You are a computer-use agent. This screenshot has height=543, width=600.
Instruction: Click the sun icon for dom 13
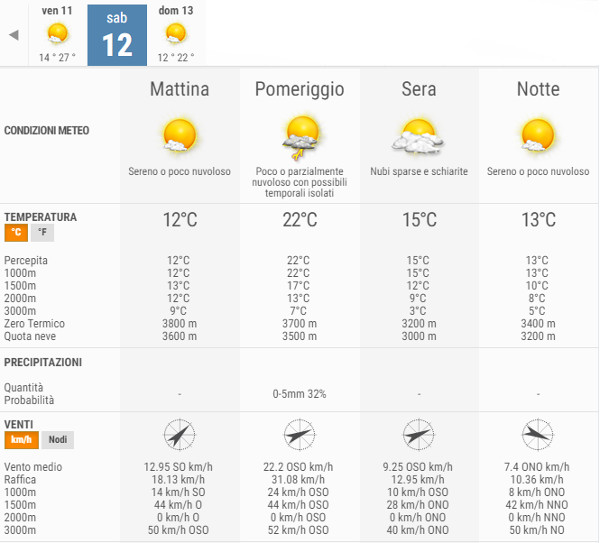coord(176,34)
